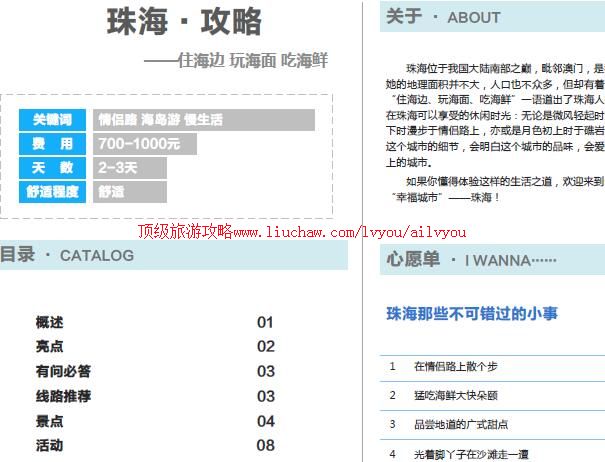Click the 目录 · CATALOG section header
This screenshot has width=605, height=462.
[67, 255]
